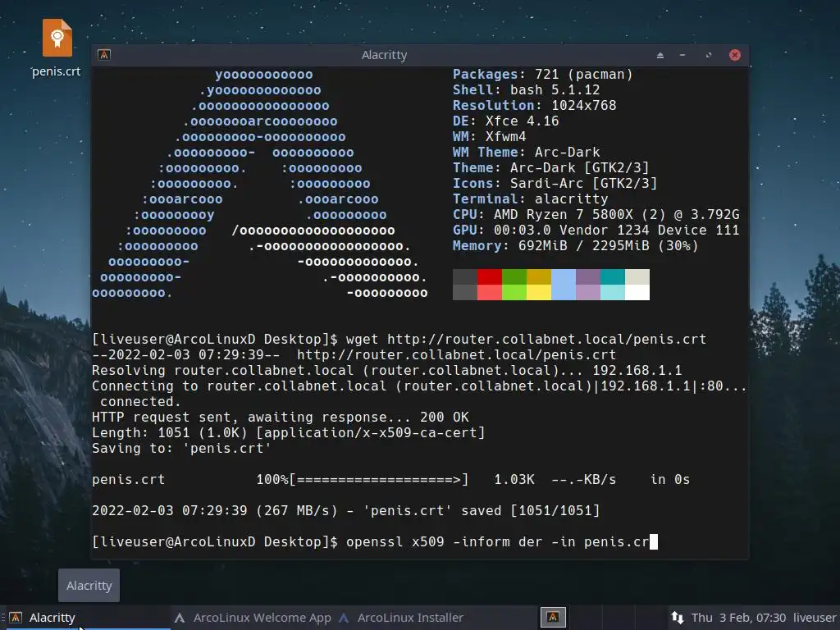The height and width of the screenshot is (630, 840).
Task: Click the 'GPU: 00:03.0 Vendor 1234' line
Action: click(596, 231)
